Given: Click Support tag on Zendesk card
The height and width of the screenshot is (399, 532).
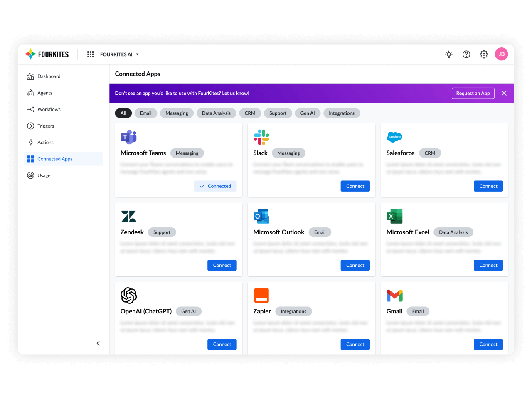Looking at the screenshot, I should [162, 232].
